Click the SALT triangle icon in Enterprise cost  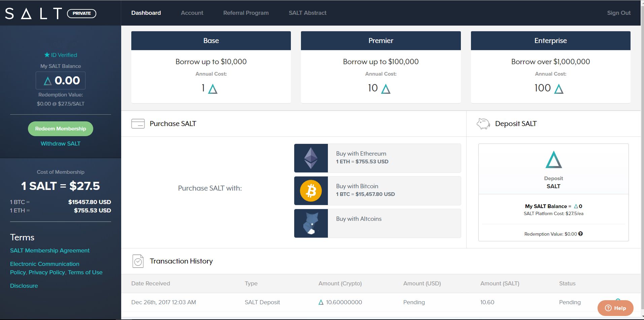(x=559, y=89)
